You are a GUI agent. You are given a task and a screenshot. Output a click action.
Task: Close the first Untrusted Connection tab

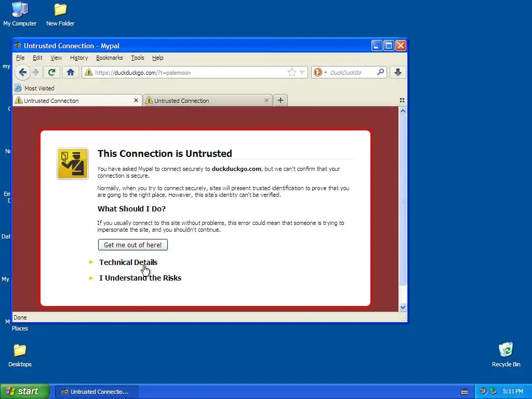pos(136,100)
